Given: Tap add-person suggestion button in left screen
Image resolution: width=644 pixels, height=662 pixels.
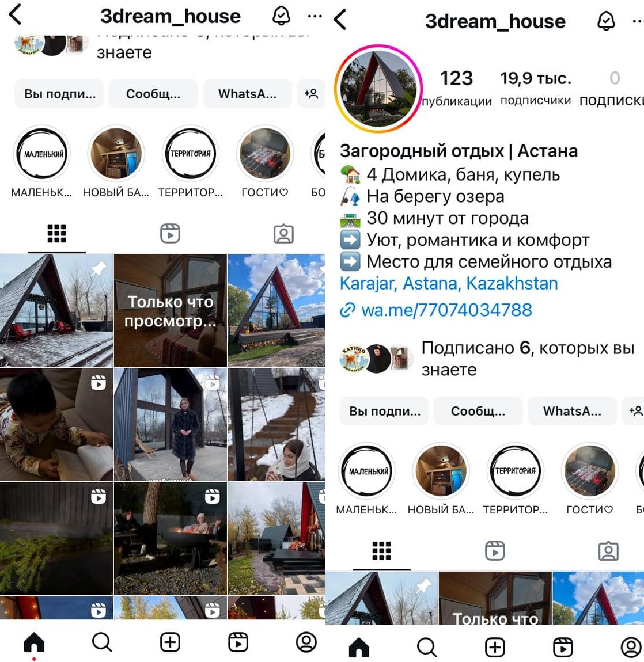Looking at the screenshot, I should (x=311, y=94).
